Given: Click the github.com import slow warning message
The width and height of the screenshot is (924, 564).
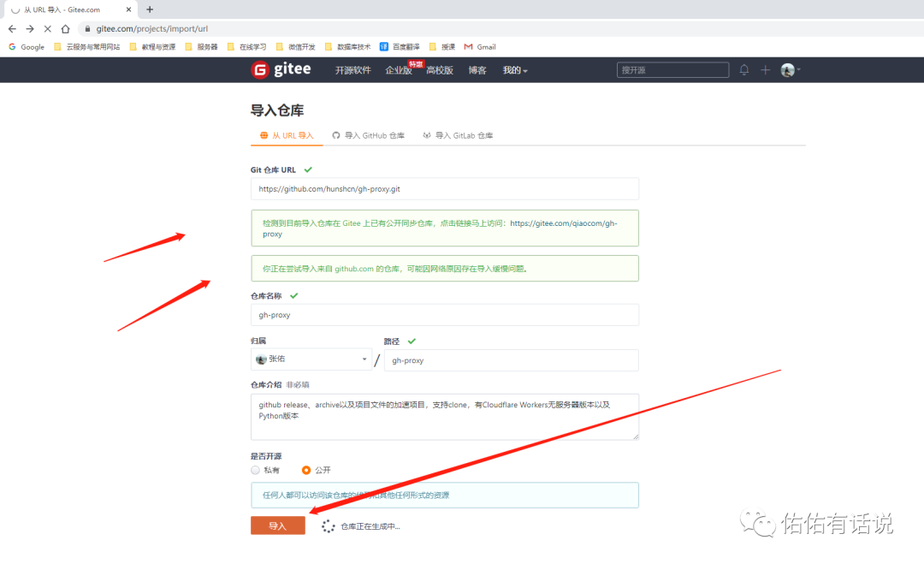Looking at the screenshot, I should (x=444, y=268).
